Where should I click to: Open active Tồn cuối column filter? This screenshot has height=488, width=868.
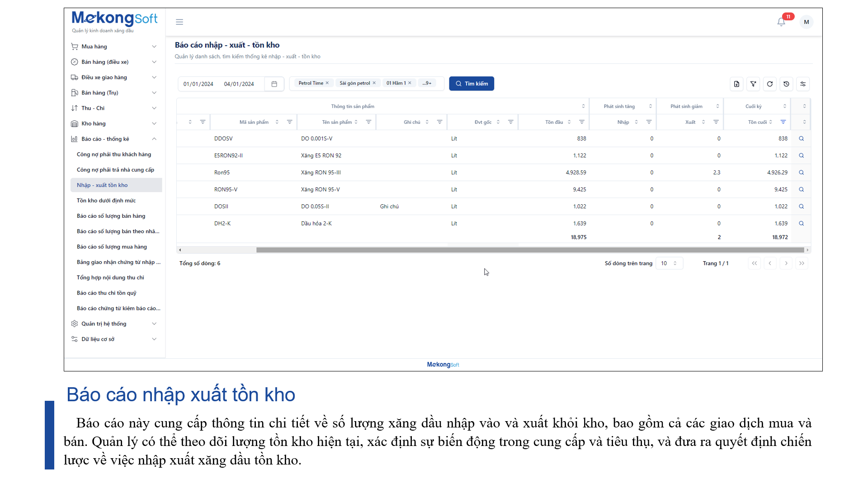(783, 122)
